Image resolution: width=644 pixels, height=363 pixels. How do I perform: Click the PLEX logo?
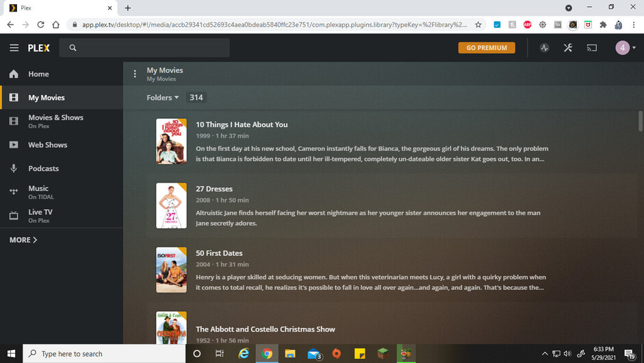38,48
